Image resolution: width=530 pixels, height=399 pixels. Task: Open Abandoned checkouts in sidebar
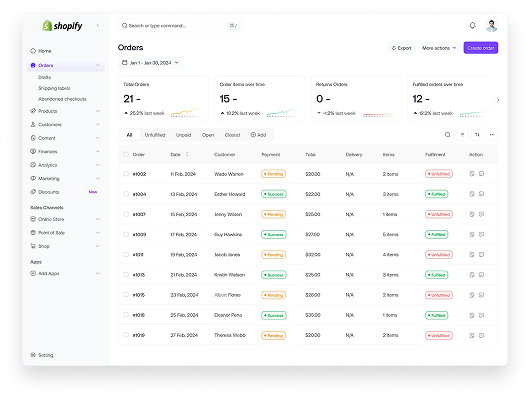62,99
